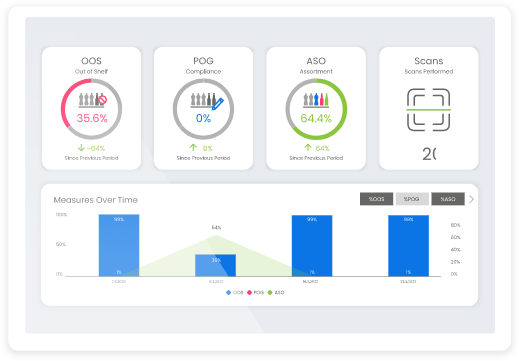Click the out-of-shelf bottles icon in OOS card
The height and width of the screenshot is (361, 519).
[x=93, y=100]
